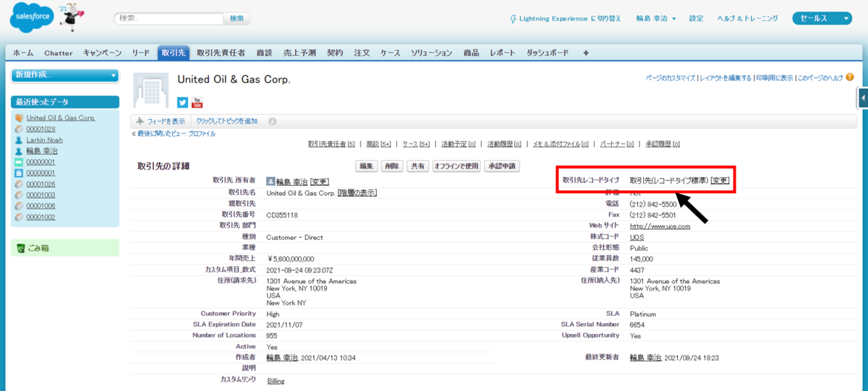
Task: Click フィードを表示 to show feed
Action: [x=160, y=121]
